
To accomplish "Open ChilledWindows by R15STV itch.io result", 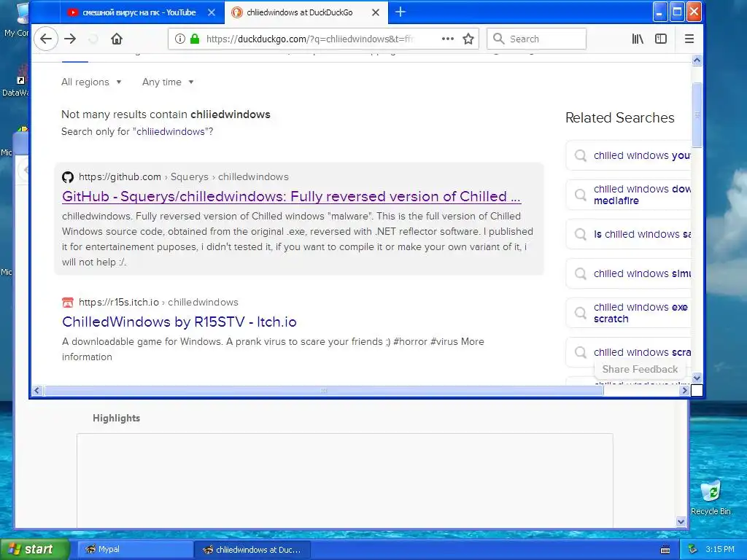I will click(179, 322).
